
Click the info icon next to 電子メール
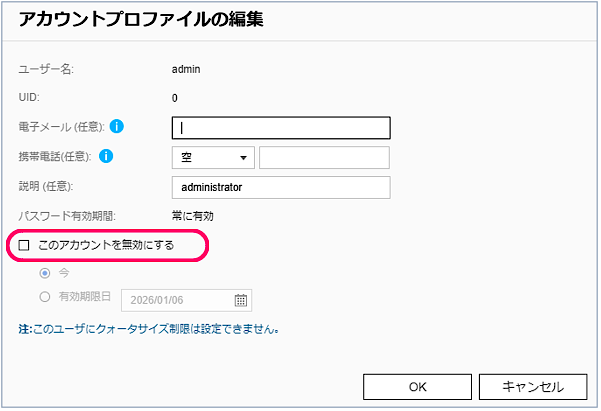[117, 127]
